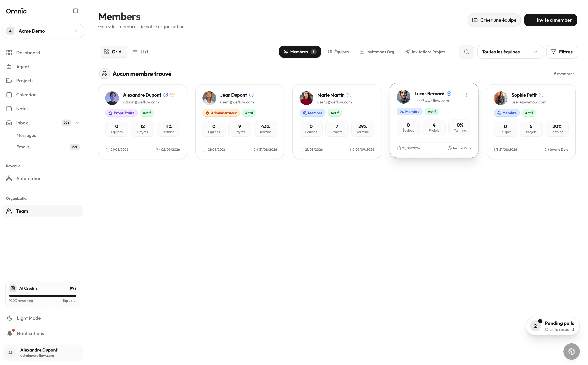This screenshot has height=365, width=588.
Task: Click the 7 Projets stat on Marie's card
Action: pos(337,129)
